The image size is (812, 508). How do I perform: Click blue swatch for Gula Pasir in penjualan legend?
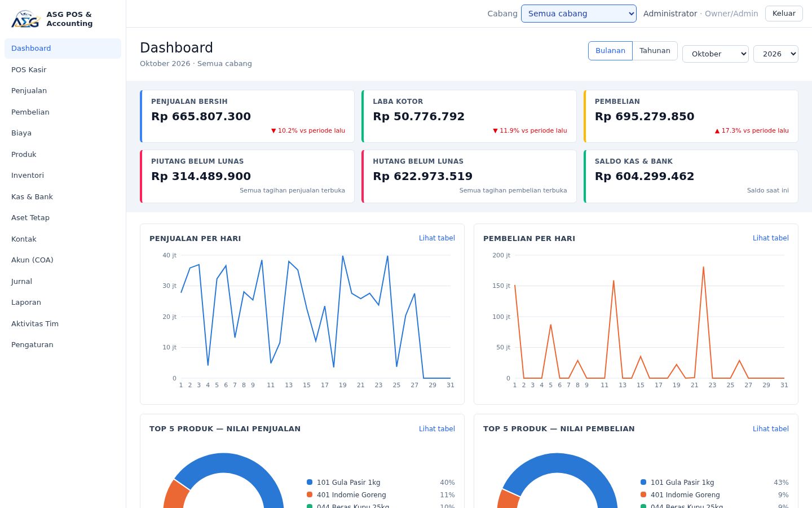click(310, 482)
